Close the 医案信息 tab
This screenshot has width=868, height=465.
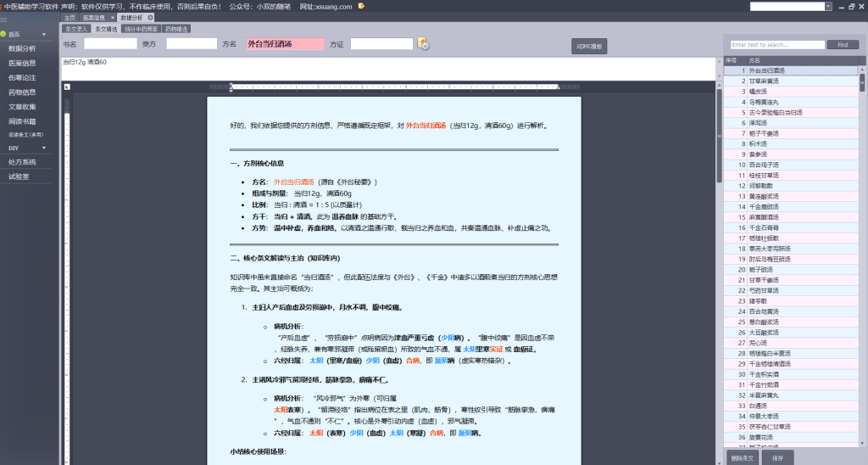[x=111, y=17]
